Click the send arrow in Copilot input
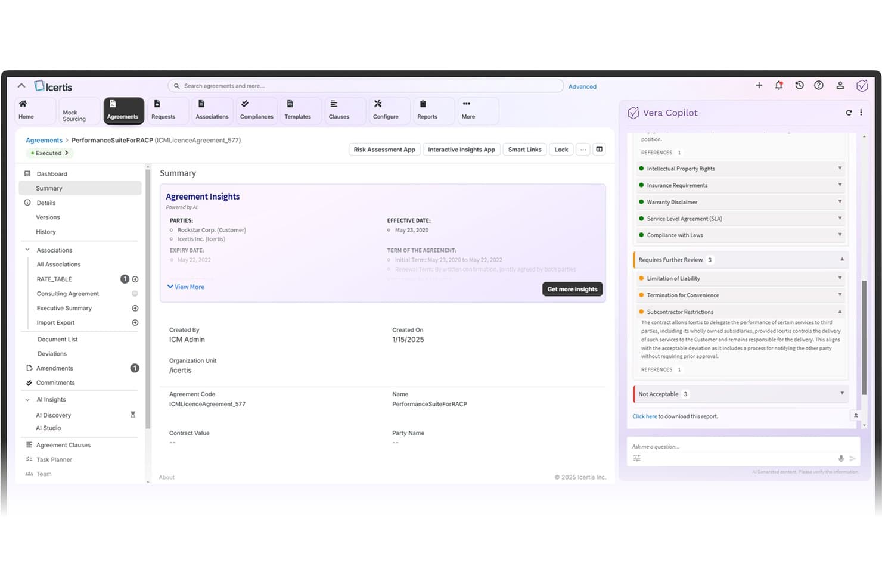The height and width of the screenshot is (588, 882). click(x=853, y=458)
